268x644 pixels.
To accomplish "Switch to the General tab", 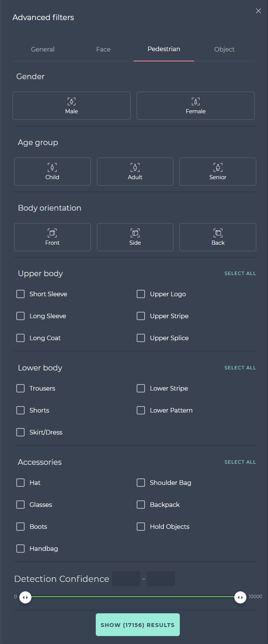I will tap(43, 49).
